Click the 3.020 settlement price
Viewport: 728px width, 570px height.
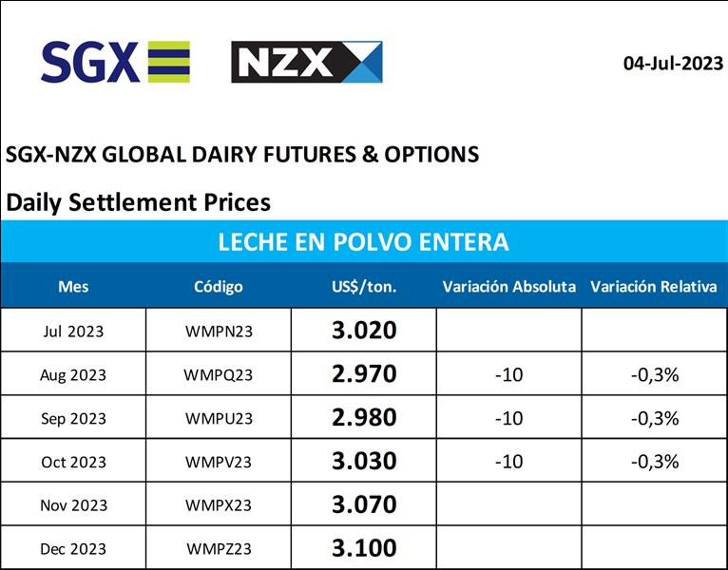[364, 331]
